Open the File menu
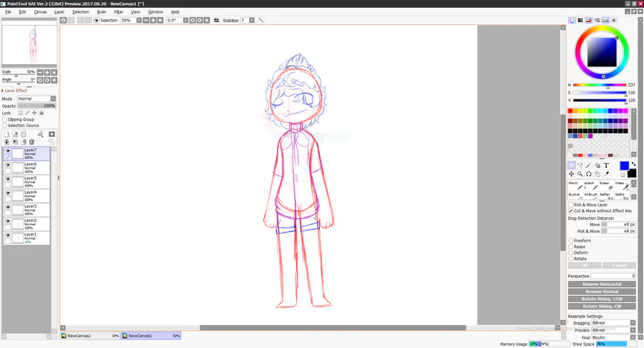This screenshot has height=348, width=644. [x=8, y=12]
